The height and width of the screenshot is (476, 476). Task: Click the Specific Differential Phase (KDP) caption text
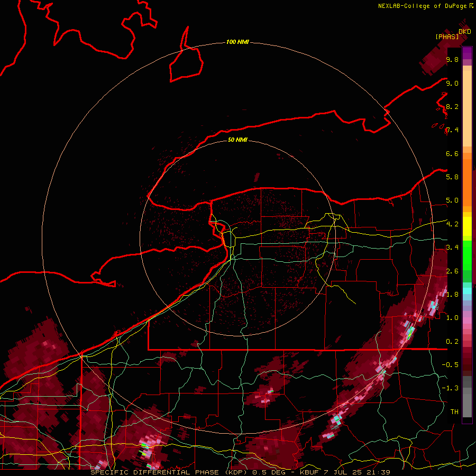(x=169, y=472)
